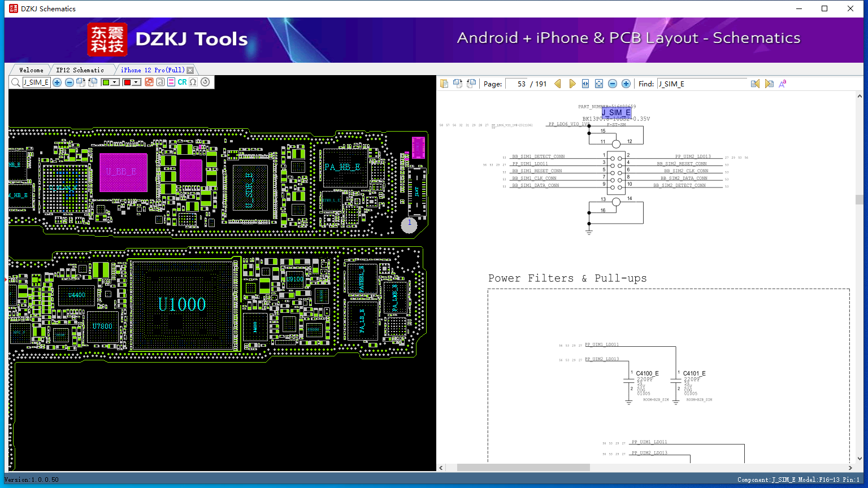The height and width of the screenshot is (488, 868).
Task: Click the fit page to window icon
Action: 599,84
